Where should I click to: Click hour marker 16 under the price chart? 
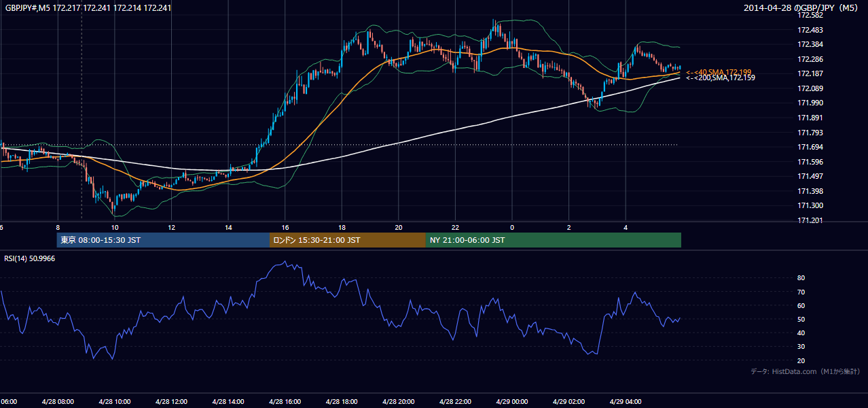click(x=285, y=227)
